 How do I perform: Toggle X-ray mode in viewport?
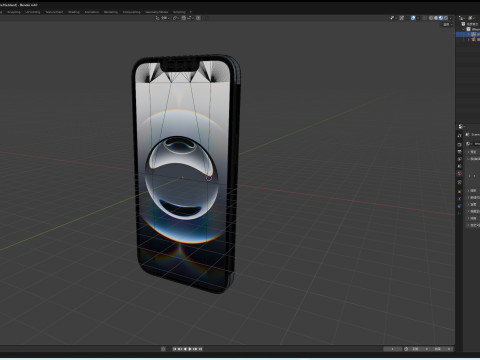click(424, 18)
